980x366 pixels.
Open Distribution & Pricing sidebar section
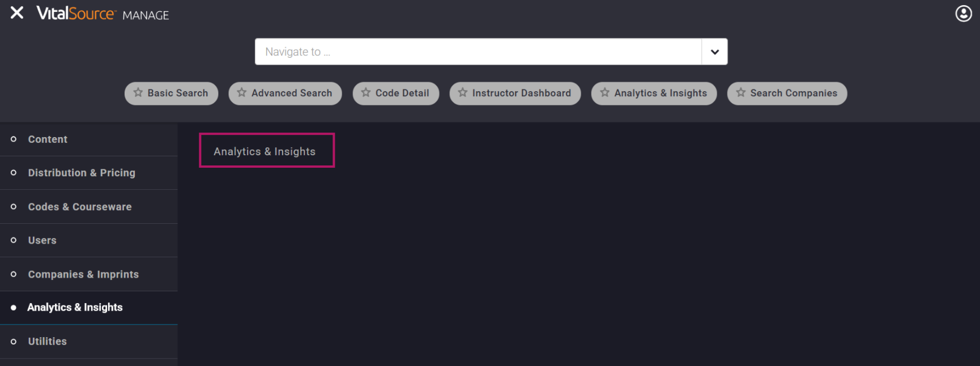click(x=82, y=173)
